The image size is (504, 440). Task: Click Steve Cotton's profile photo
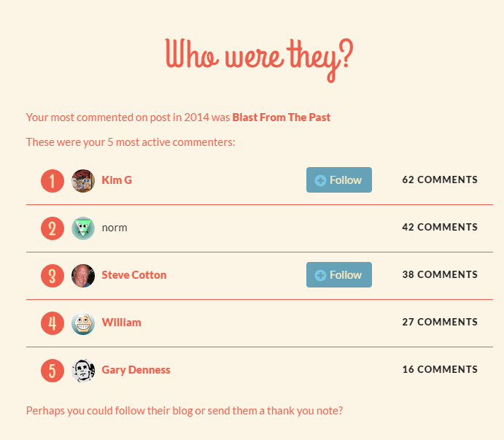point(83,275)
